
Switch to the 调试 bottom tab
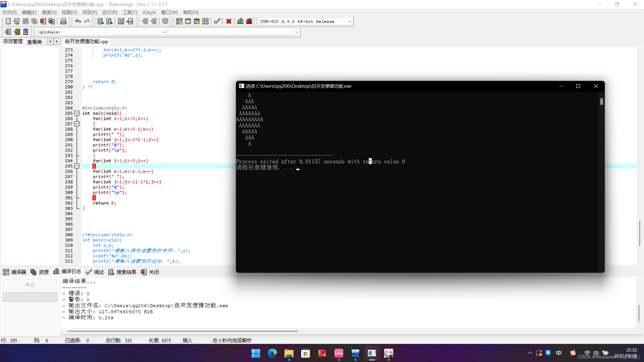tap(95, 272)
